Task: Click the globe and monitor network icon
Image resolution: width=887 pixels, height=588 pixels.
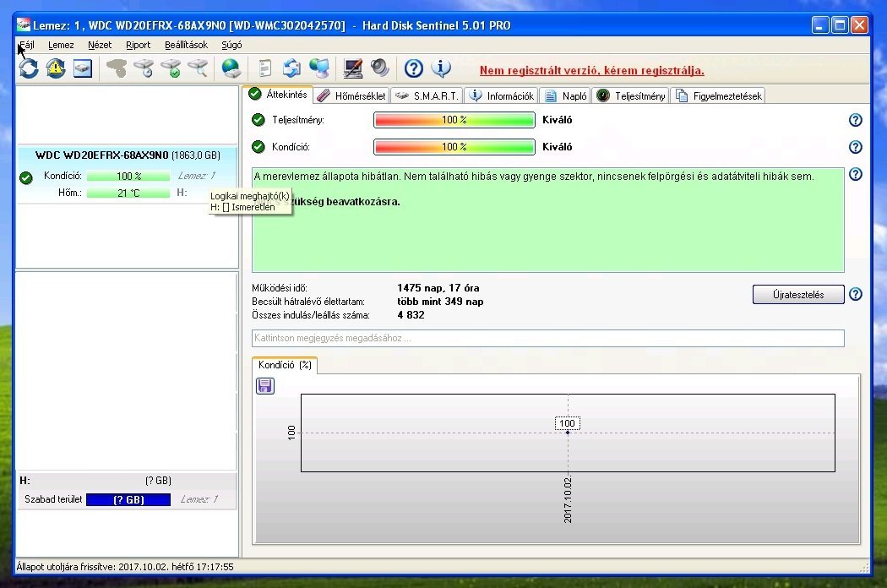Action: (x=319, y=68)
